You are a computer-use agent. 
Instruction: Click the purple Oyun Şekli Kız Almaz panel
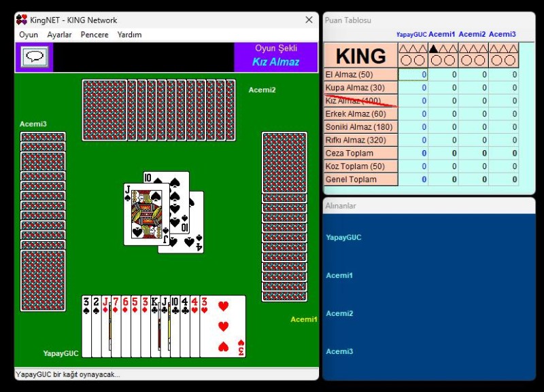point(276,56)
